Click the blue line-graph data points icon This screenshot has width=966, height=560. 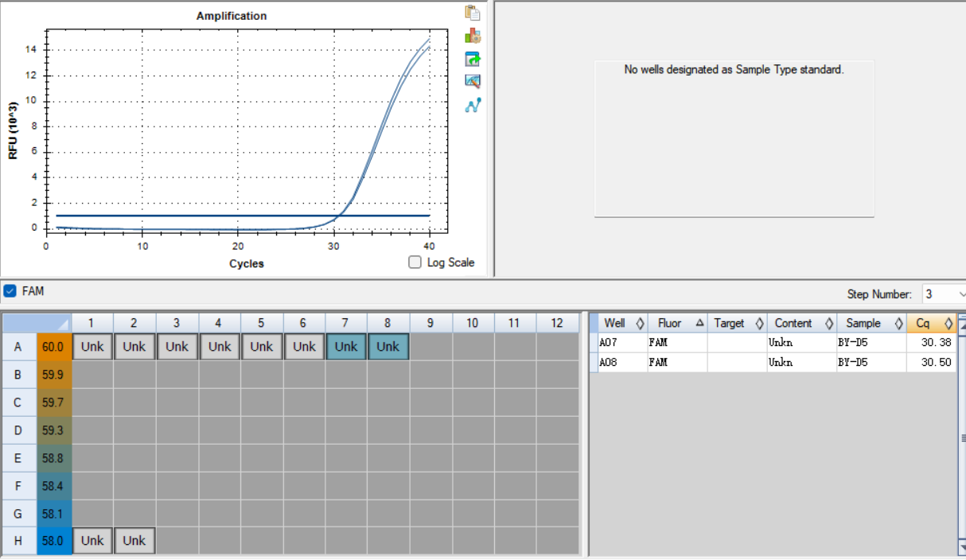coord(473,104)
